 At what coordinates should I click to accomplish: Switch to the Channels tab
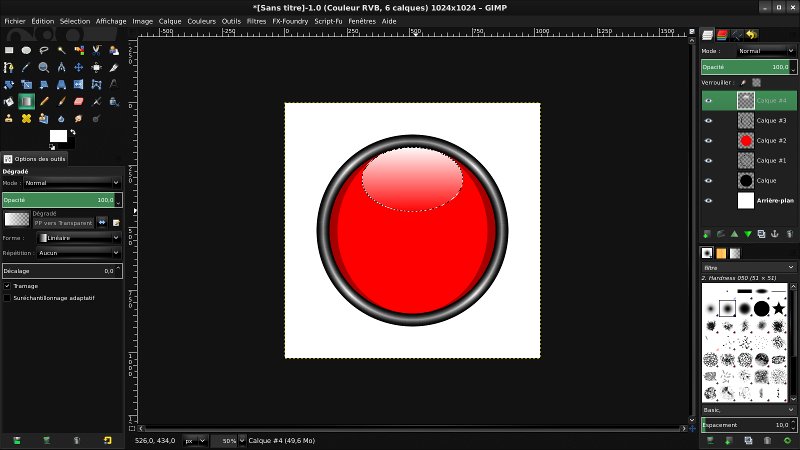pos(722,35)
